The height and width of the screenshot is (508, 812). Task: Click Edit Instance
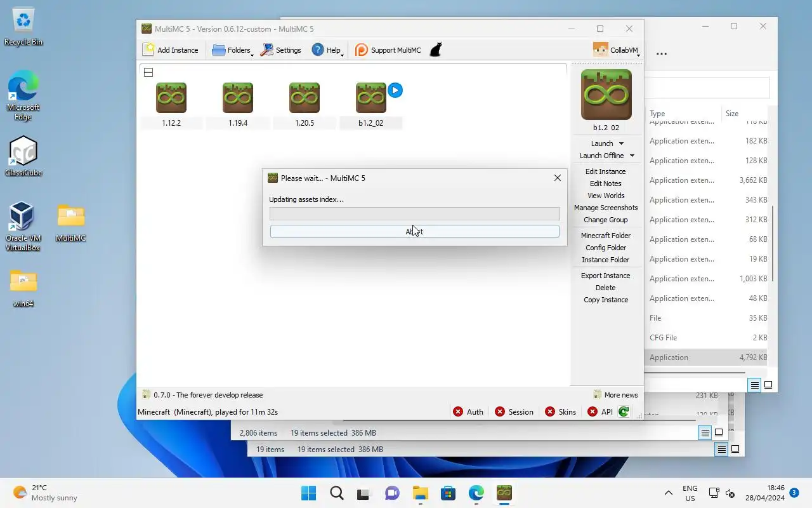[606, 171]
